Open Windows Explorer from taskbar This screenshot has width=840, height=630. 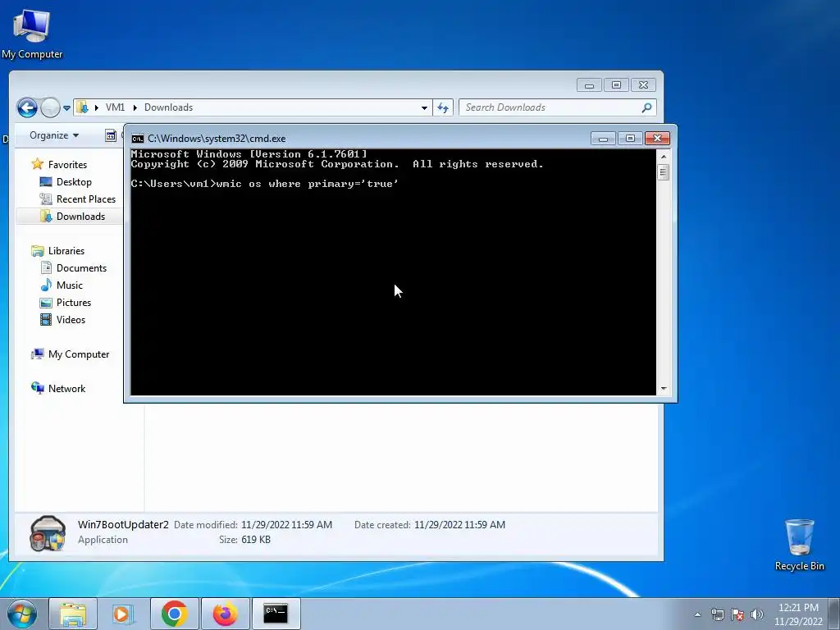coord(73,614)
